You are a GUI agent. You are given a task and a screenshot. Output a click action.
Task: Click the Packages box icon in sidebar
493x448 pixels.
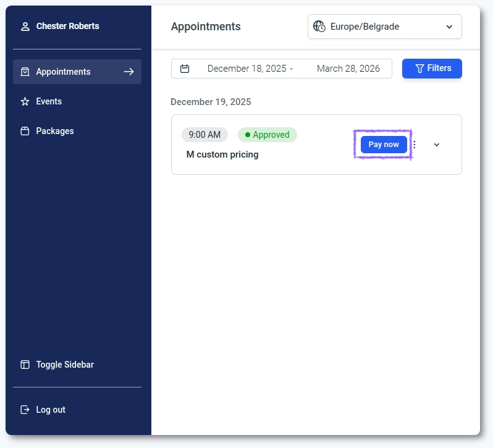pyautogui.click(x=25, y=131)
